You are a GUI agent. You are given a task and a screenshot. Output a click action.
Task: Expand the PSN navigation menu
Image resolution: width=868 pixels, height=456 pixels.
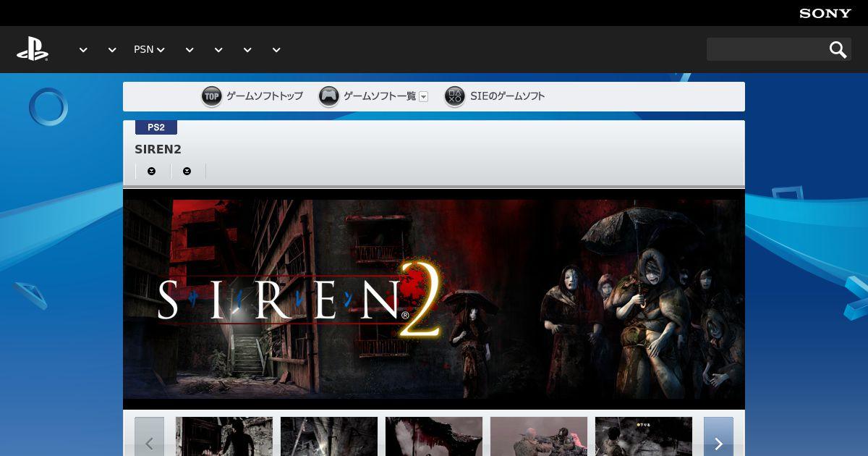(149, 49)
